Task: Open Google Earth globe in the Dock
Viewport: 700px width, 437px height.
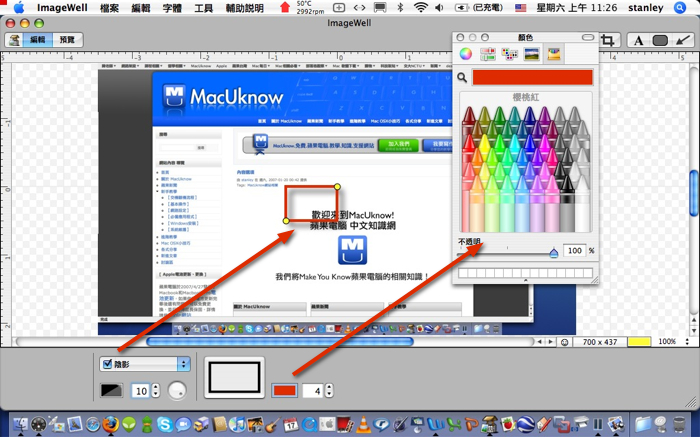Action: [526, 424]
